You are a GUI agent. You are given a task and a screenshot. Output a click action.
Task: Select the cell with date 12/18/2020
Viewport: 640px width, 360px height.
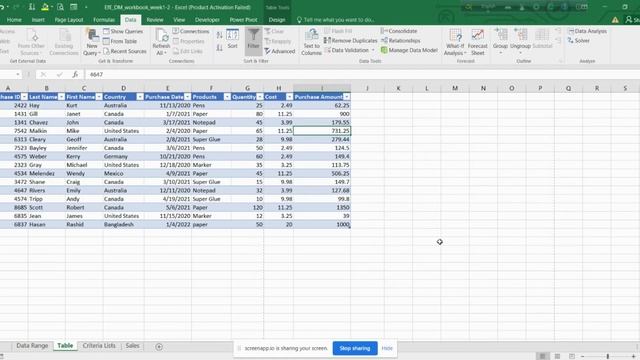click(167, 165)
